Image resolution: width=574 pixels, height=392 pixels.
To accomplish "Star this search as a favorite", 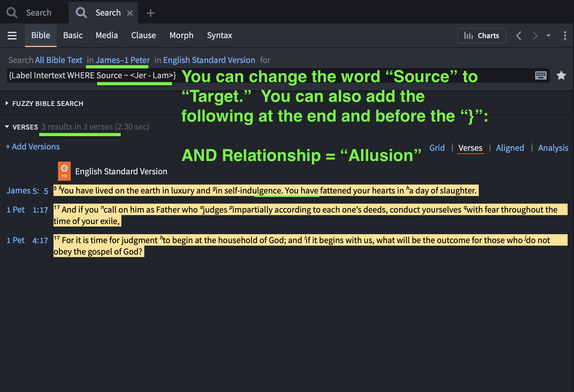I will (561, 75).
